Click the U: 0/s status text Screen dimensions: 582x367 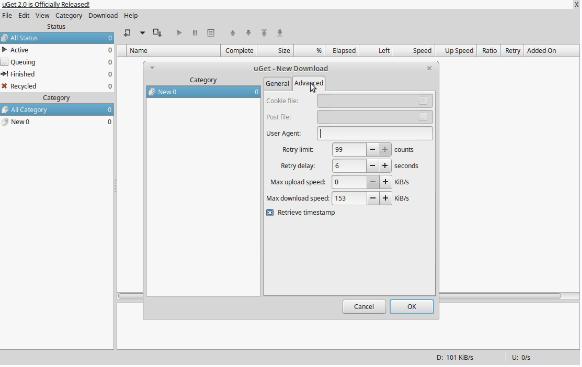tap(521, 358)
